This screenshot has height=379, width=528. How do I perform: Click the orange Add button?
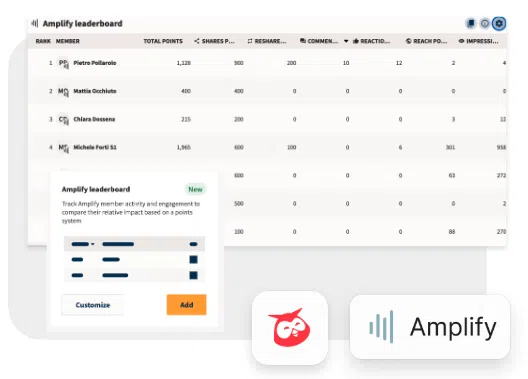pyautogui.click(x=187, y=305)
